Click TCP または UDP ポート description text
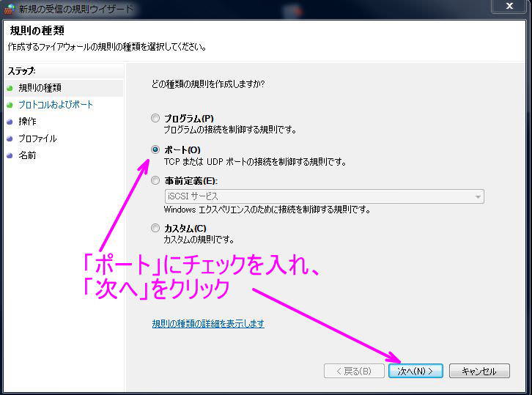 click(255, 162)
